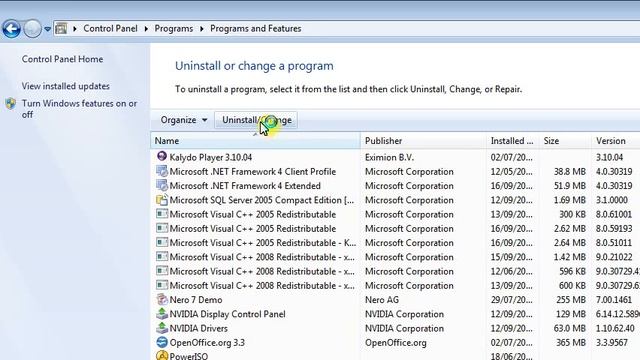Click version 9.0.21022

[x=614, y=257]
